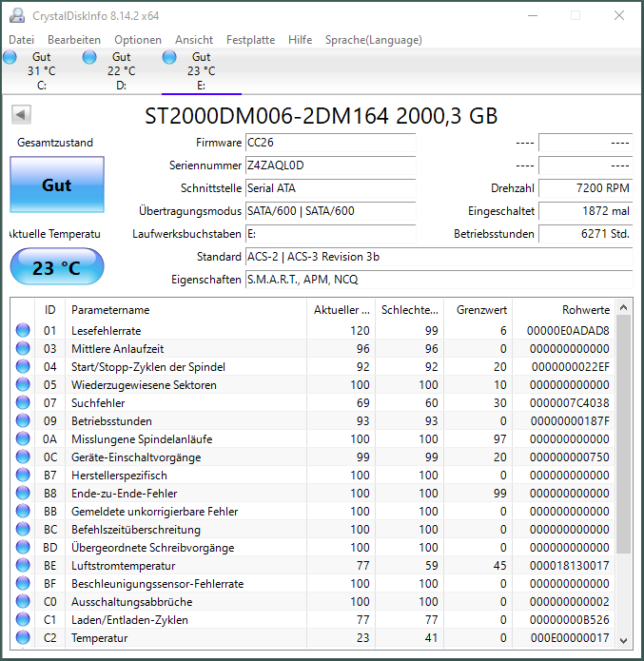Image resolution: width=644 pixels, height=661 pixels.
Task: Click the Laufwerksbuchstaben field E:
Action: pyautogui.click(x=331, y=234)
